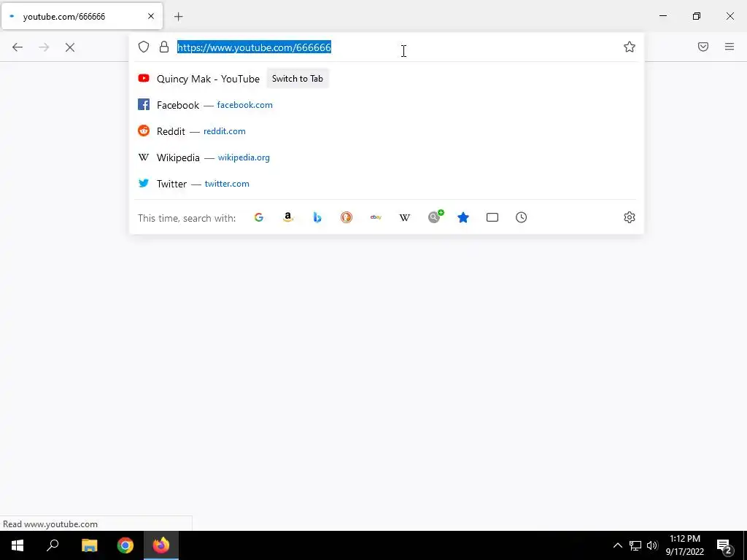Image resolution: width=747 pixels, height=560 pixels.
Task: Minimize the Firefox window
Action: click(x=662, y=16)
